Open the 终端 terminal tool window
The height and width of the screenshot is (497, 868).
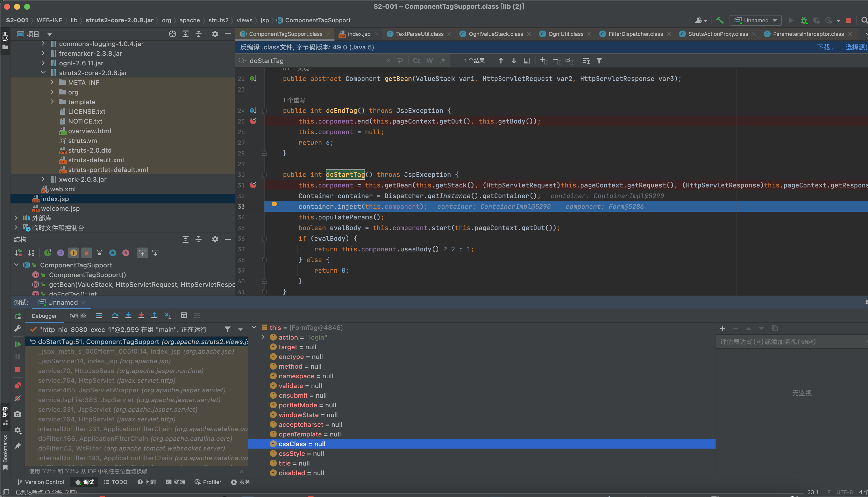pos(175,482)
